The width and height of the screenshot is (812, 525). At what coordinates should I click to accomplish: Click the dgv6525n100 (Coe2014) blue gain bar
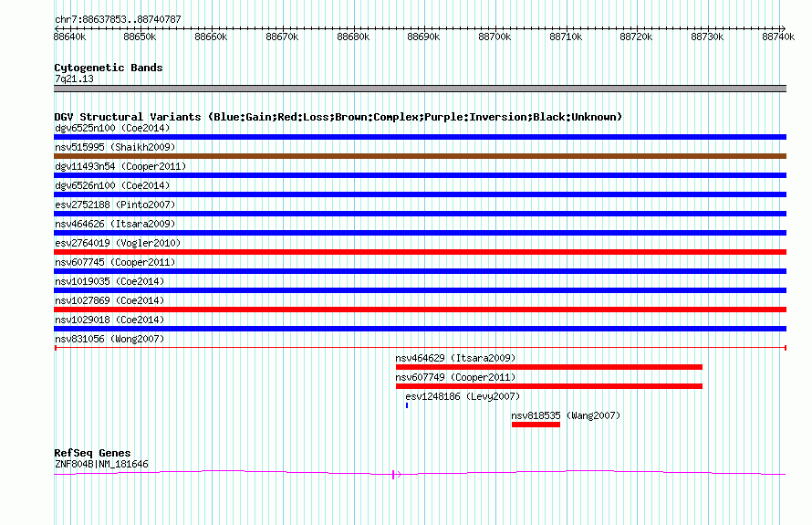420,137
